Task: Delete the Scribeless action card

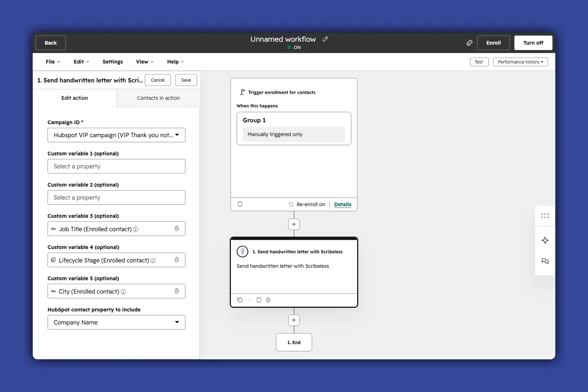Action: (268, 300)
